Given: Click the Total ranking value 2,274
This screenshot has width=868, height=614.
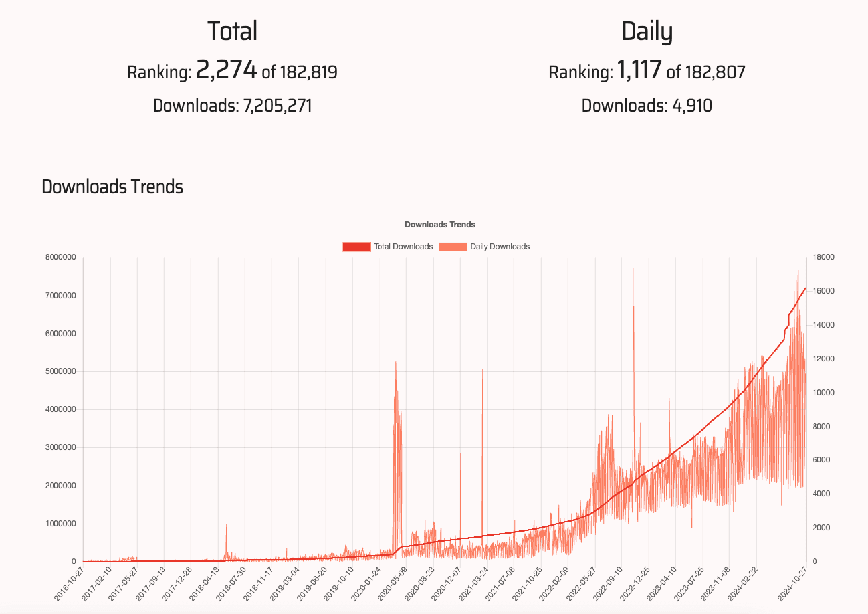Looking at the screenshot, I should (x=227, y=69).
